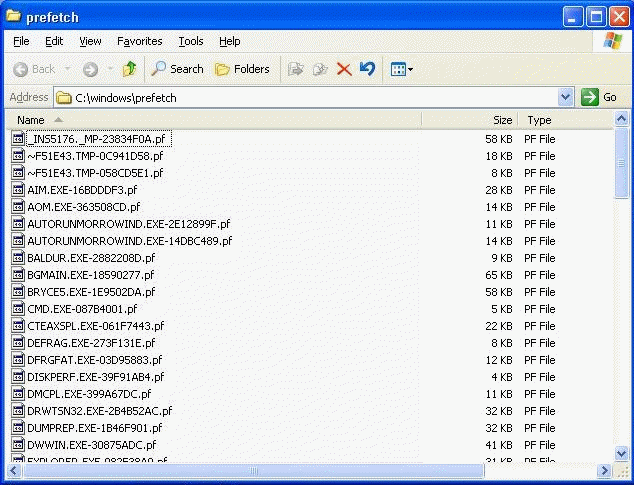The height and width of the screenshot is (485, 634).
Task: Select file name CMD.EXE-087B4001.pf
Action: 82,309
